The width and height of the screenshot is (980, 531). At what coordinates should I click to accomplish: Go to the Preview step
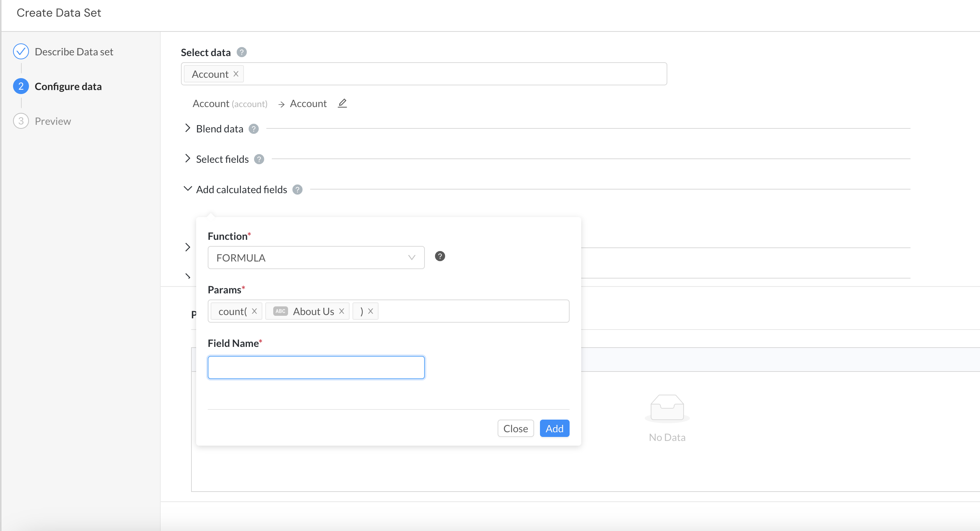click(x=53, y=121)
